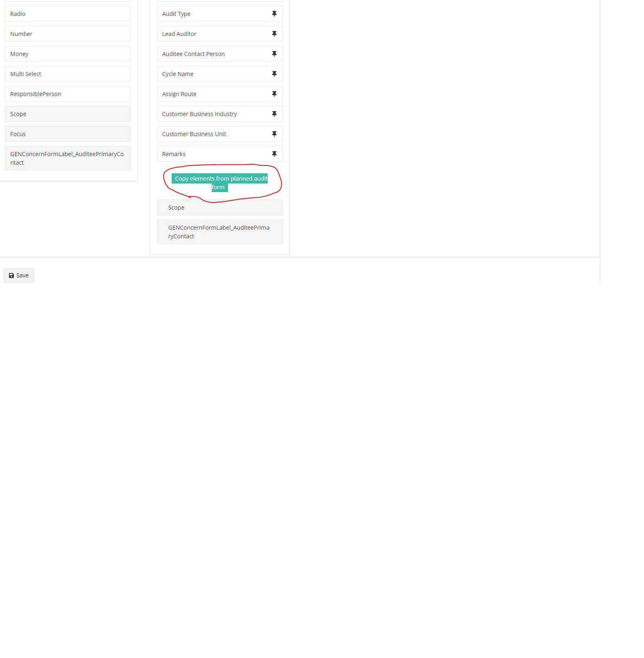Toggle the pin on Assign Route
The image size is (644, 658).
[274, 94]
